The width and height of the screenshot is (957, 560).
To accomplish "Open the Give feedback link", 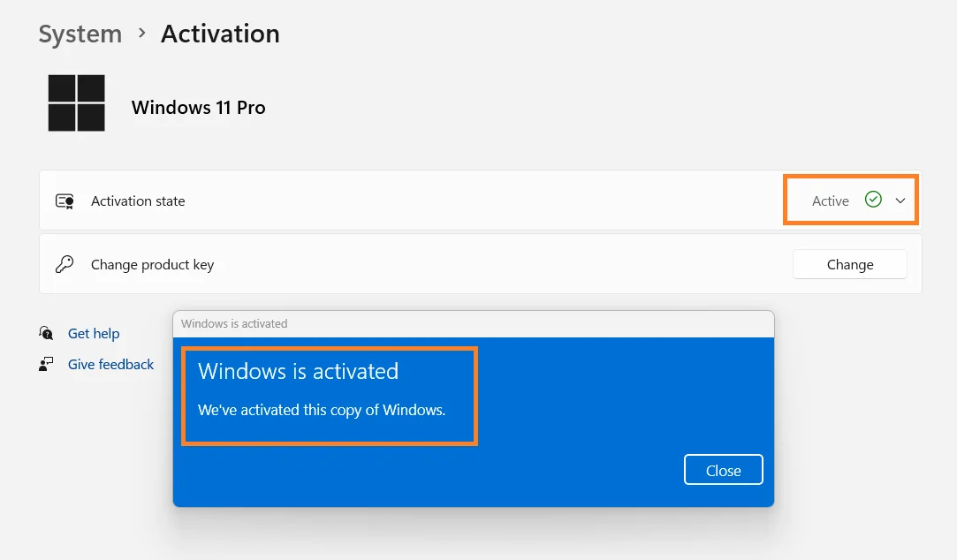I will [110, 365].
